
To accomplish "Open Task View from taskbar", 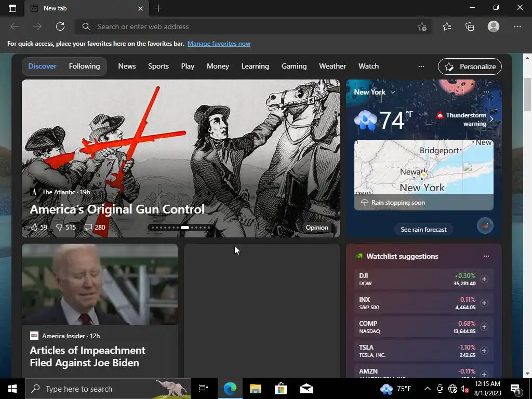I will point(204,389).
